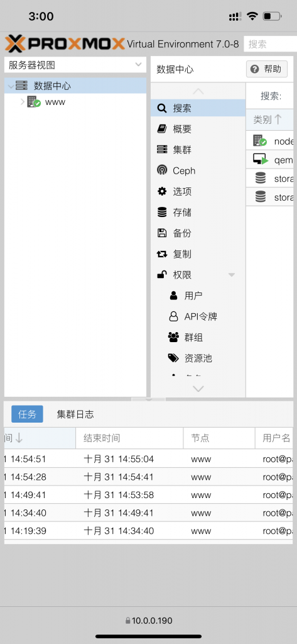Click the 帮助 help button
This screenshot has height=644, width=297.
coord(267,69)
